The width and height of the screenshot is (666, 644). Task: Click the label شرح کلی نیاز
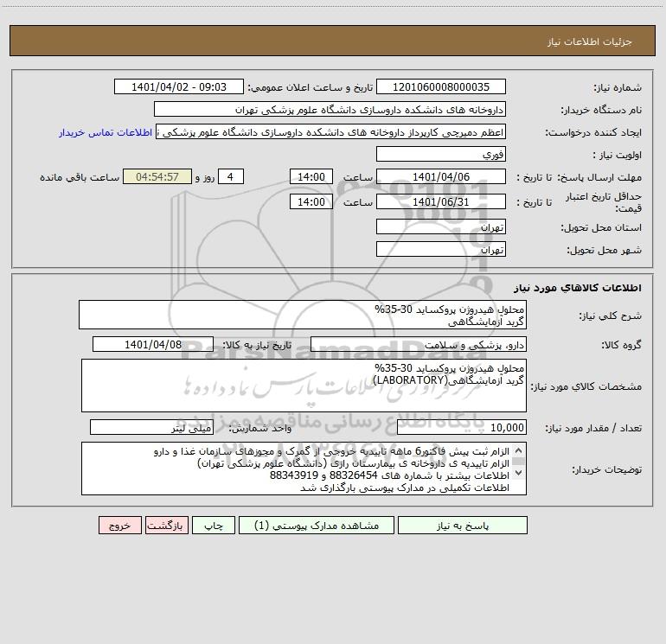611,316
